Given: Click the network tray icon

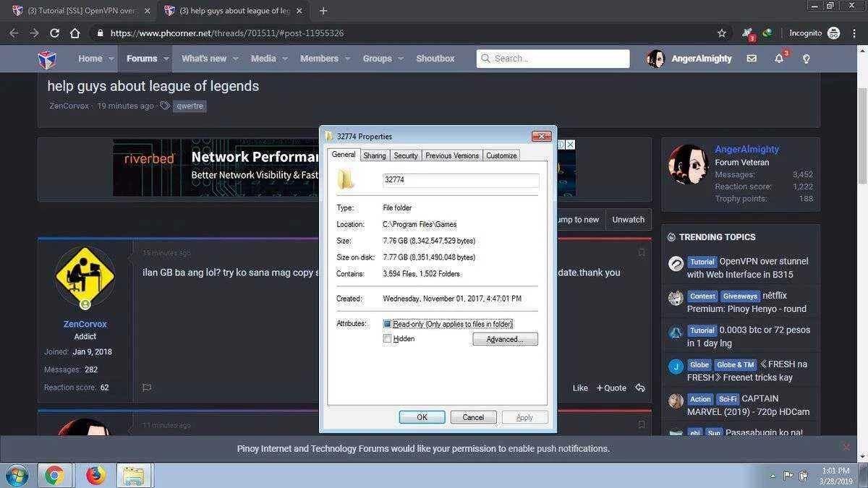Looking at the screenshot, I should [x=804, y=476].
